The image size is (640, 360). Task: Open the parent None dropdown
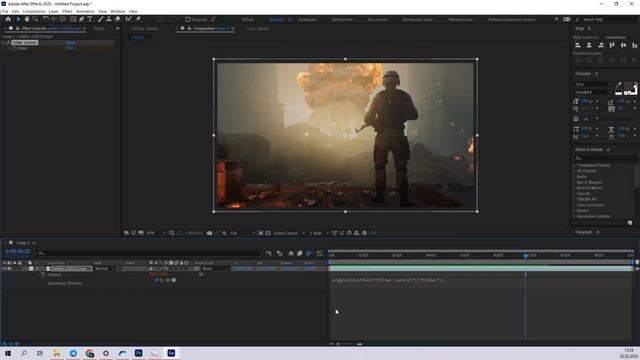coord(216,269)
